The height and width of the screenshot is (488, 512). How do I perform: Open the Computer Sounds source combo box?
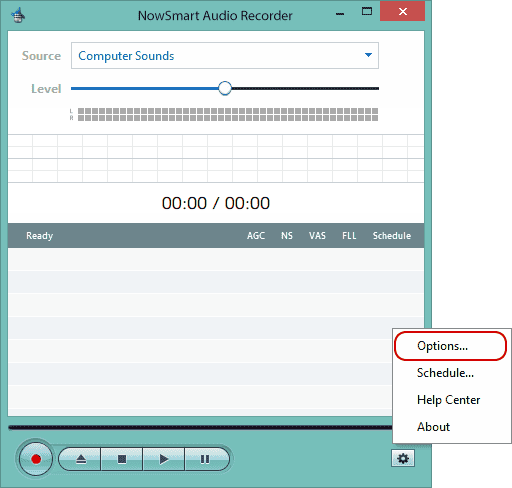click(x=225, y=55)
